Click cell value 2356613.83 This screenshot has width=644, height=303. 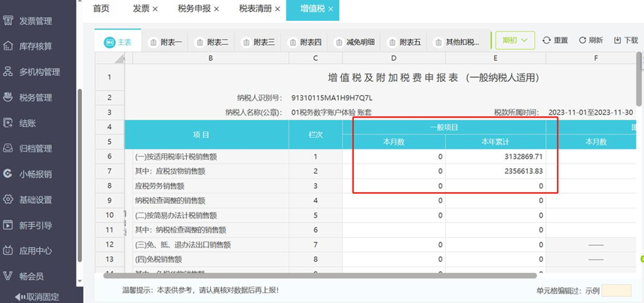[x=523, y=172]
